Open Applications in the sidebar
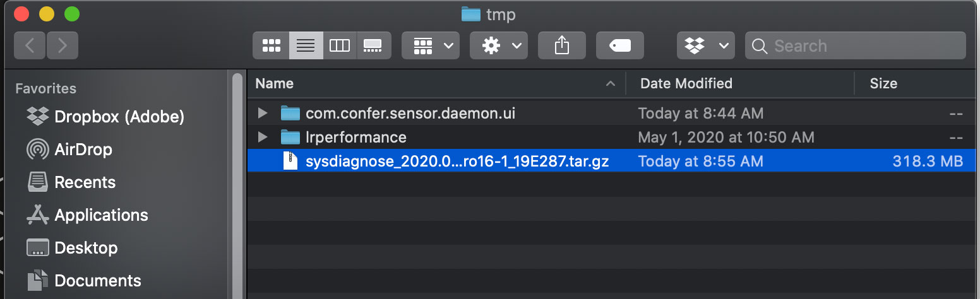Viewport: 980px width, 299px height. (x=101, y=215)
